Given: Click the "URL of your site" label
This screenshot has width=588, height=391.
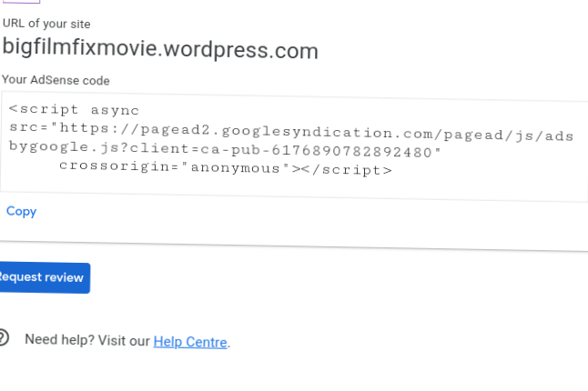Looking at the screenshot, I should coord(46,23).
